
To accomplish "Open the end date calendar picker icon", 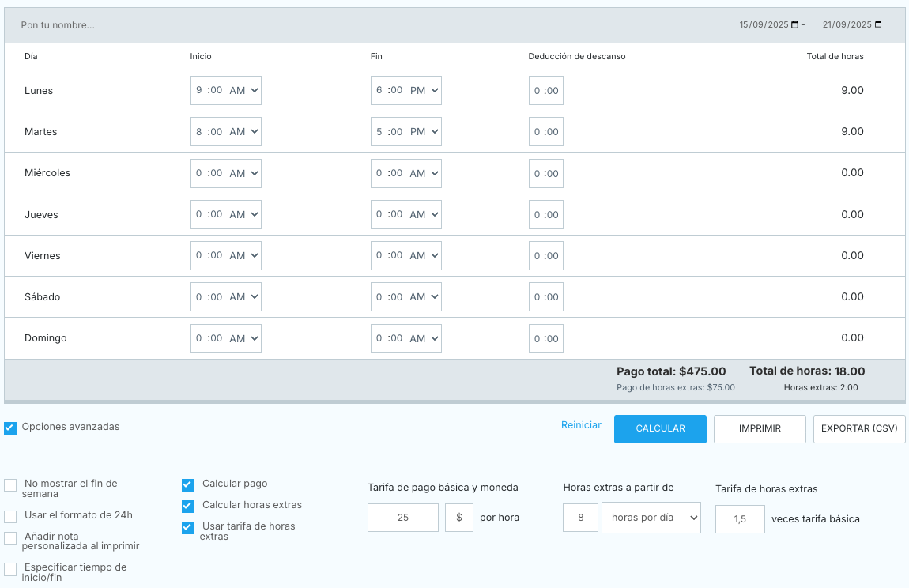I will coord(878,24).
